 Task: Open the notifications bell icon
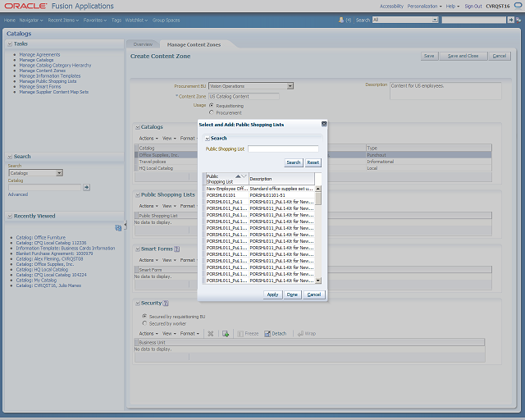click(341, 20)
